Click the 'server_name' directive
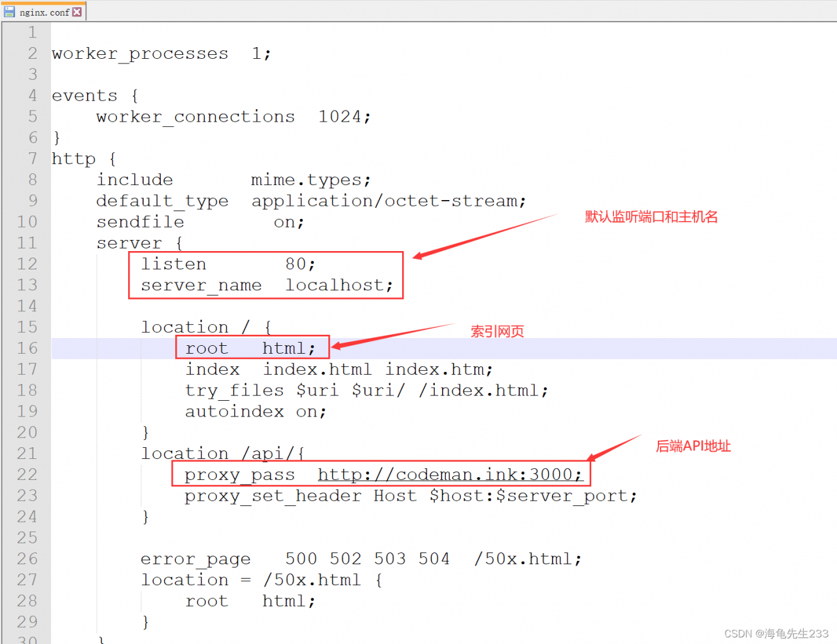Screen dimensions: 837x644 click(x=201, y=286)
